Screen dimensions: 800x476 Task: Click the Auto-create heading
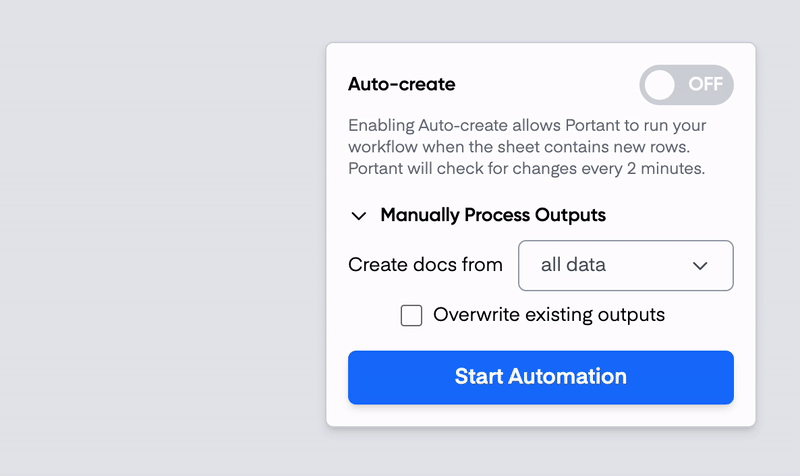pos(402,85)
